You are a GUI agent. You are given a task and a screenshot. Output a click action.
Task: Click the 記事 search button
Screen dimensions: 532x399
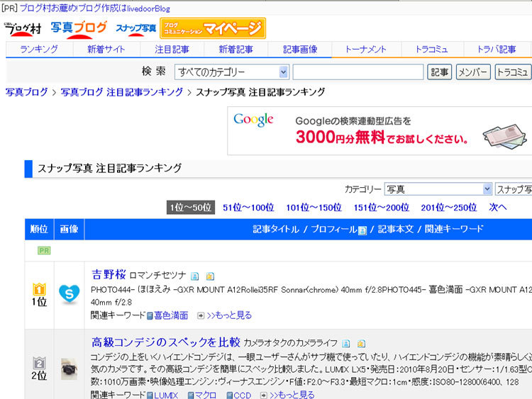(x=439, y=72)
